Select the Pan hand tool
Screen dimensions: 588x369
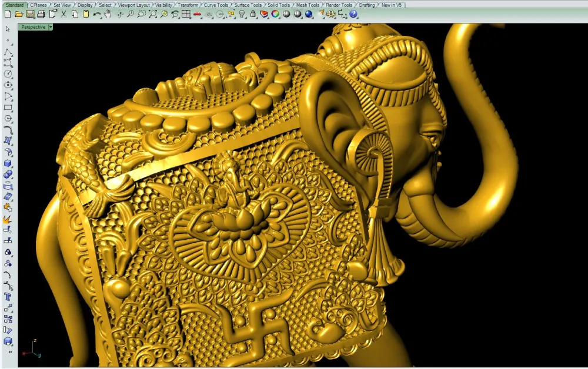pyautogui.click(x=108, y=14)
